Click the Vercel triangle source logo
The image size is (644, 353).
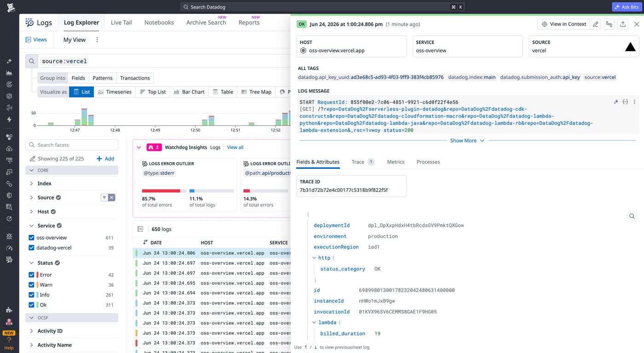[x=630, y=46]
